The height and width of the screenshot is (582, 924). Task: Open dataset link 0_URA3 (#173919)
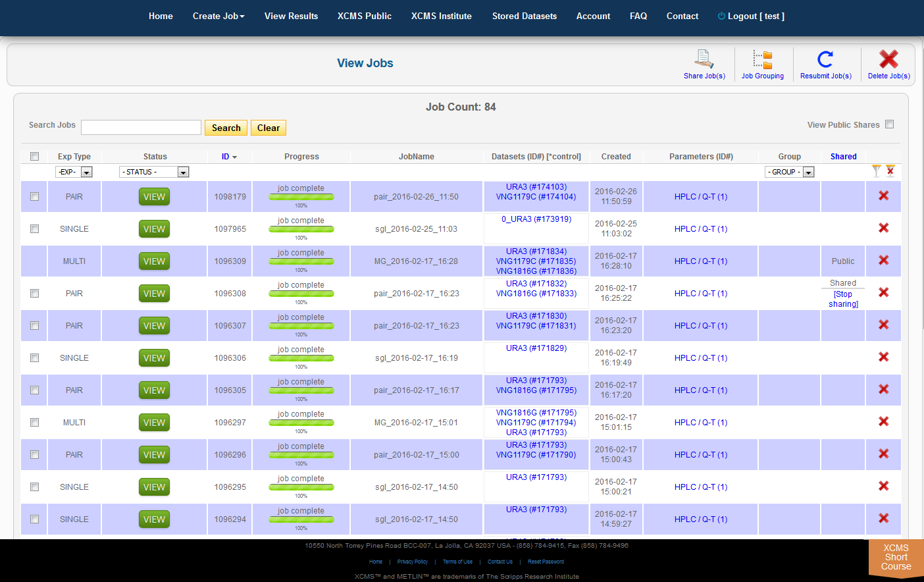[536, 219]
